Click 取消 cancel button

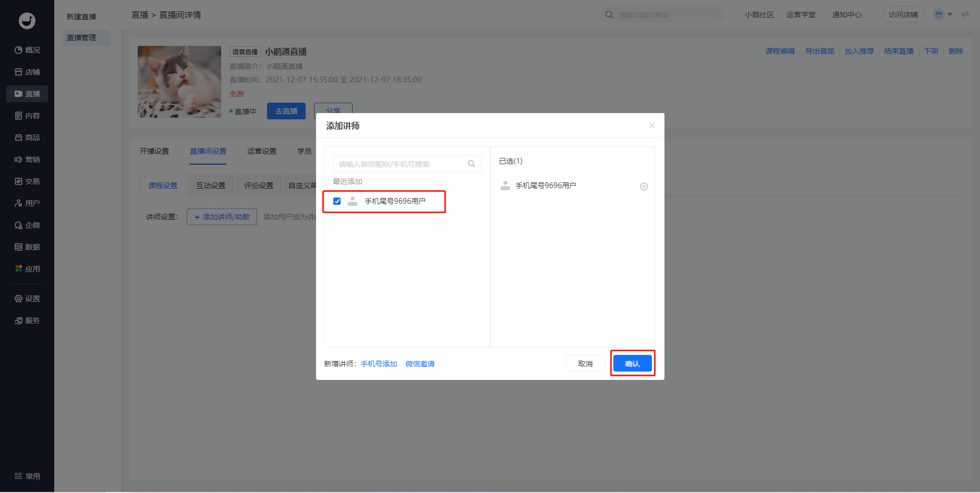click(585, 363)
